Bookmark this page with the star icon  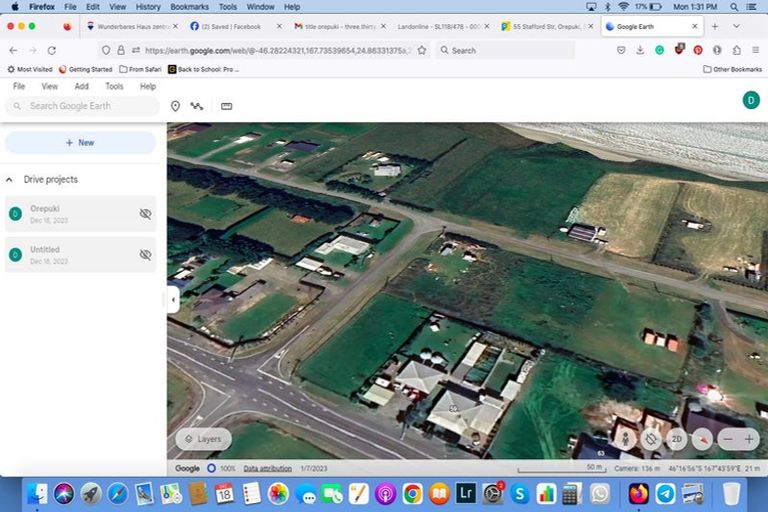click(422, 50)
